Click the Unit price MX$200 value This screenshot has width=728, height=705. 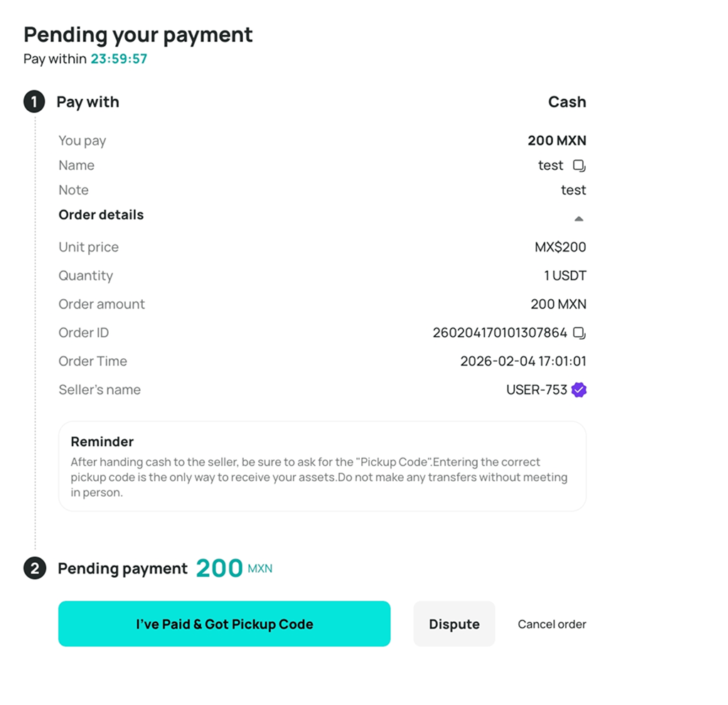click(x=560, y=247)
